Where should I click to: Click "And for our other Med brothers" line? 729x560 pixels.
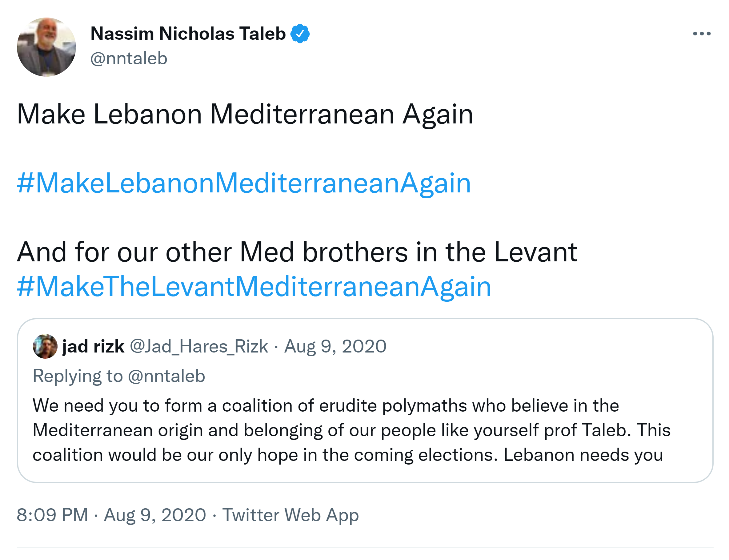(297, 252)
